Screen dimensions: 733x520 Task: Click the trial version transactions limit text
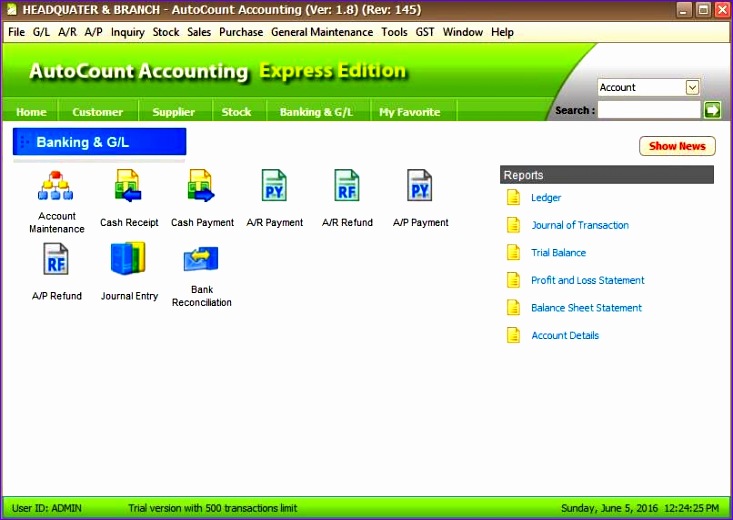click(213, 508)
